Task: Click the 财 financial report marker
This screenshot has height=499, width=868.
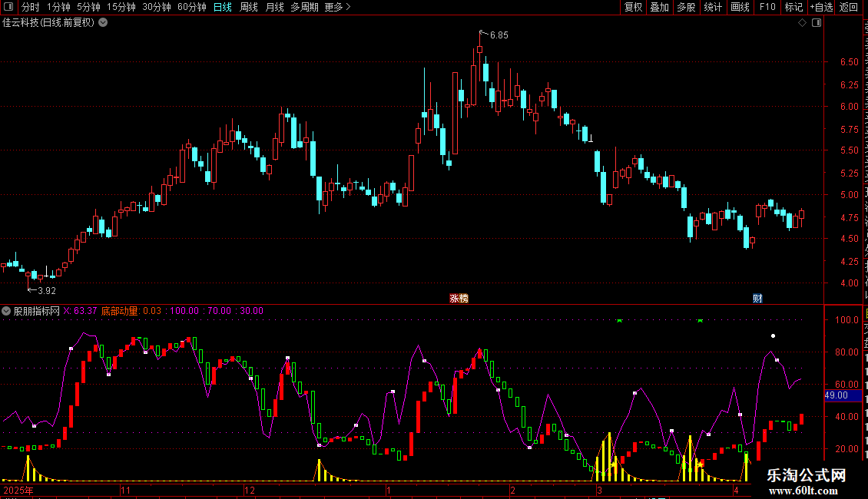Action: (758, 298)
